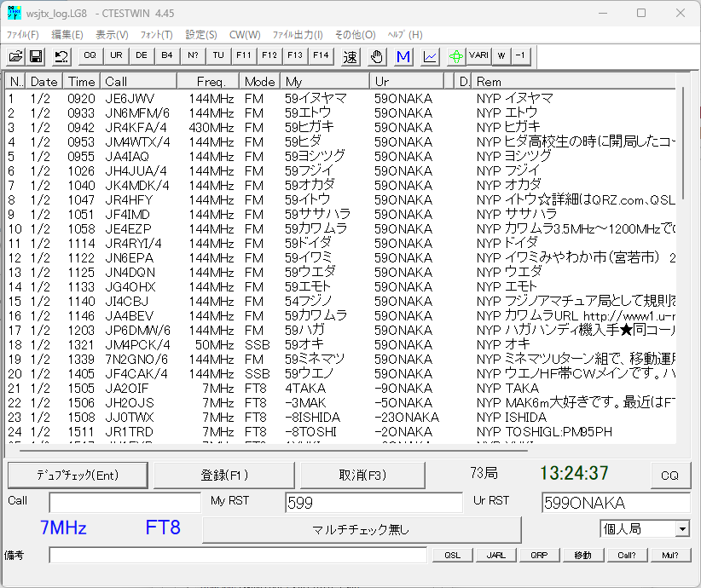Click the QSL button
Screen dimensions: 701x588
pos(453,555)
